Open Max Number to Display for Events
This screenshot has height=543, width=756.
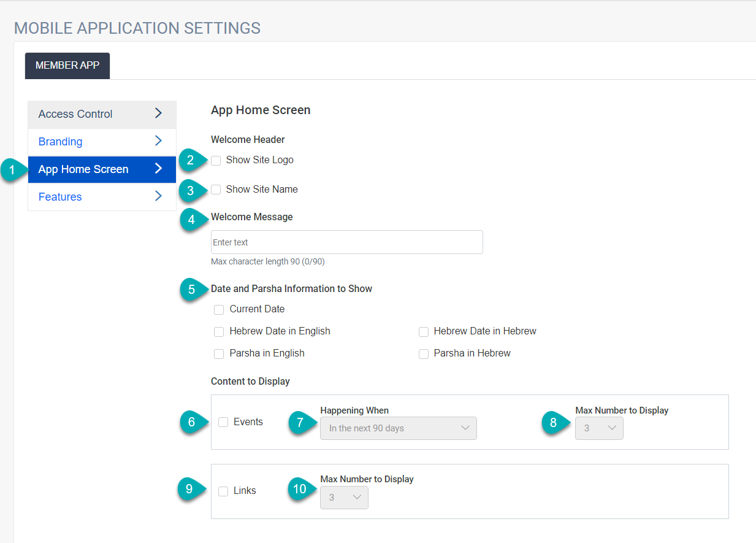click(x=598, y=428)
